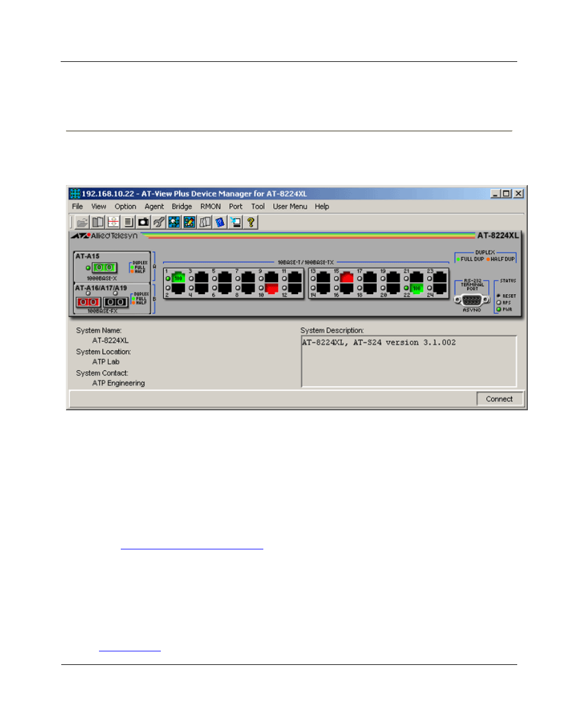This screenshot has height=728, width=562.
Task: Open the Option menu
Action: (125, 207)
